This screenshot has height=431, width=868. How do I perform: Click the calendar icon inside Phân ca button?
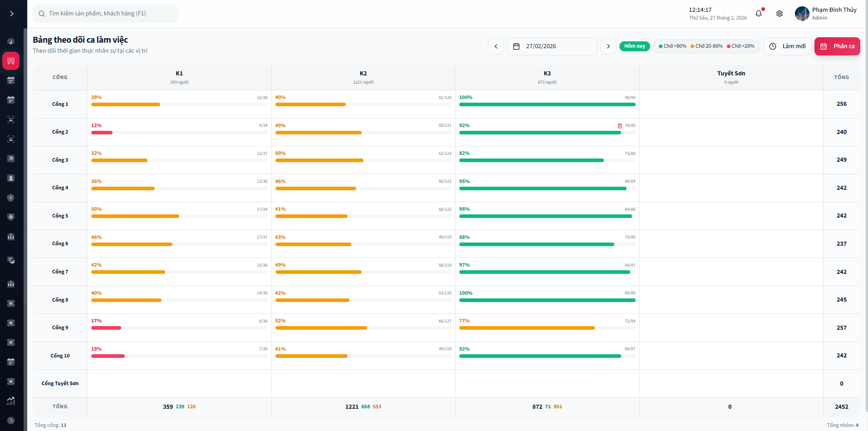click(x=823, y=46)
